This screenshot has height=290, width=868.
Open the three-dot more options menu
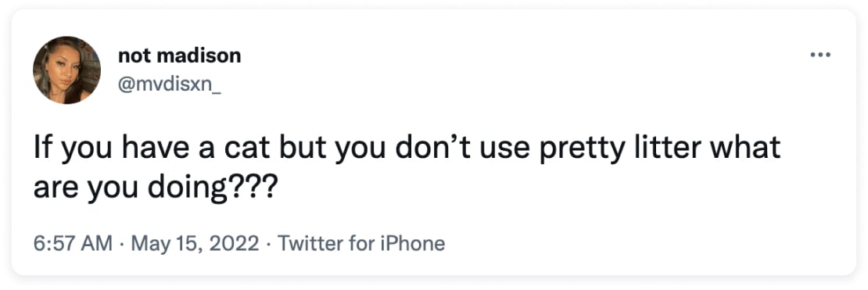pos(821,55)
